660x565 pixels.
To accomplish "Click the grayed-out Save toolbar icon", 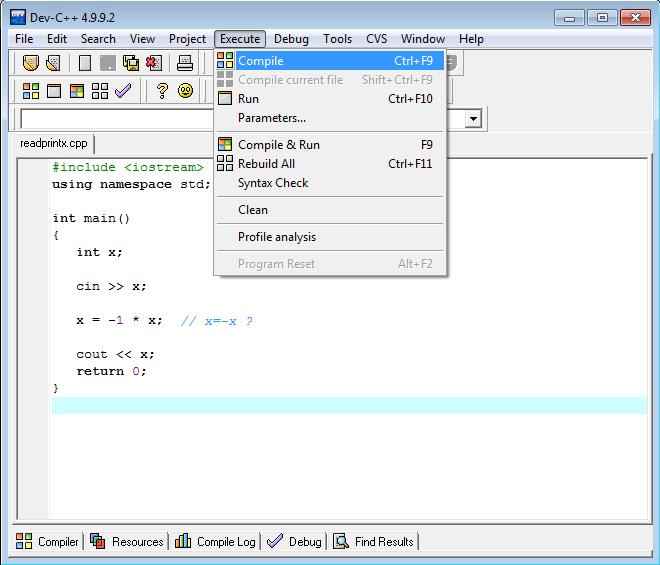I will click(x=108, y=63).
